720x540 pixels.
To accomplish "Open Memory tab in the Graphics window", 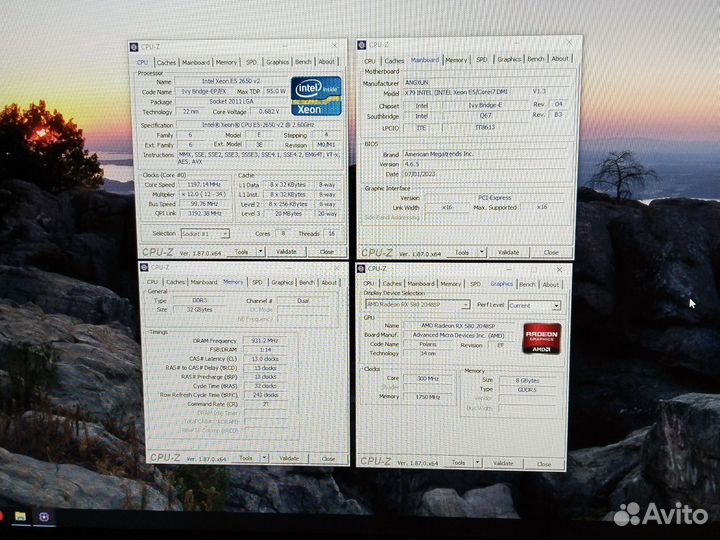I will pos(450,284).
